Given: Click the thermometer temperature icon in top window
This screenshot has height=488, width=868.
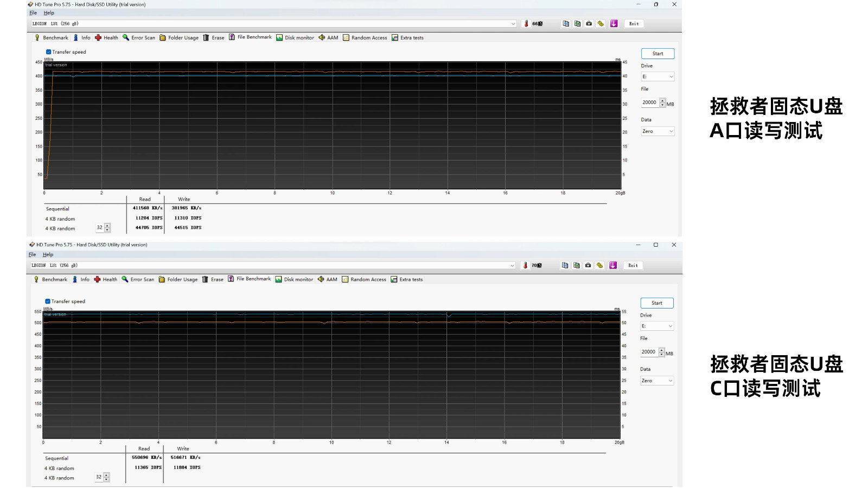Looking at the screenshot, I should tap(526, 23).
